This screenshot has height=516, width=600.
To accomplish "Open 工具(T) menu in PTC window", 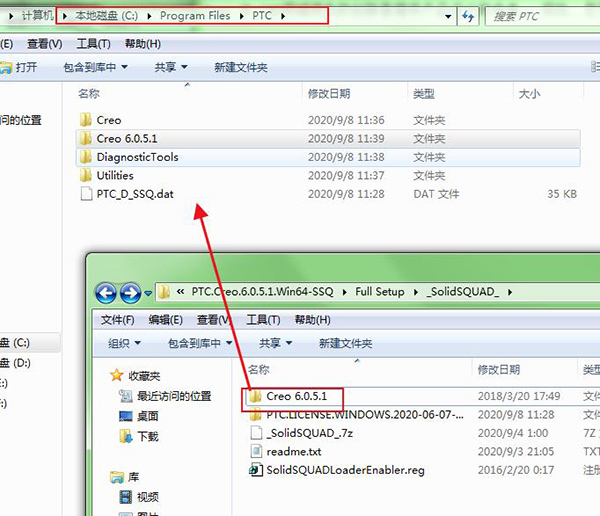I will [x=93, y=44].
